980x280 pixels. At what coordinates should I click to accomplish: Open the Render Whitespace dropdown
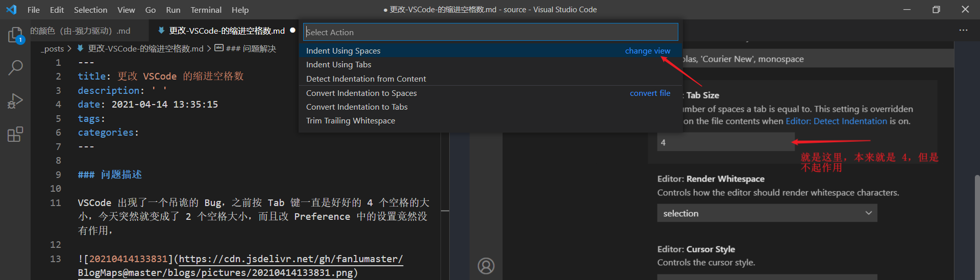click(x=767, y=213)
